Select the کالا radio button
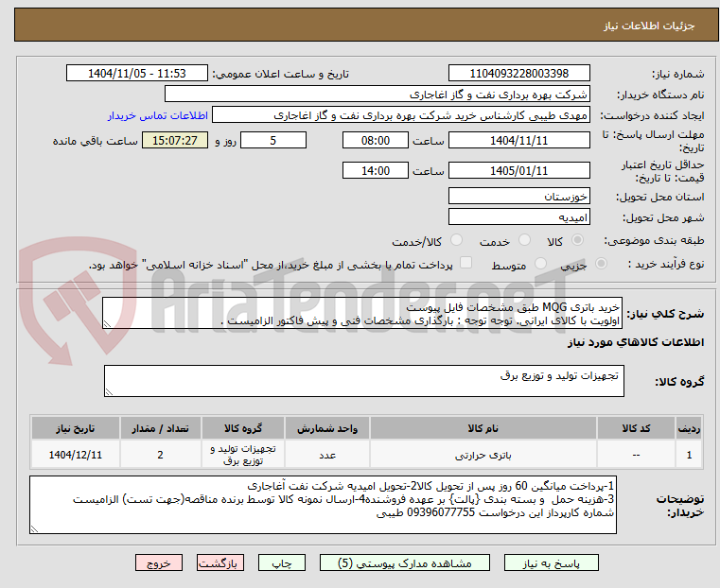Image resolution: width=720 pixels, height=588 pixels. click(x=578, y=240)
